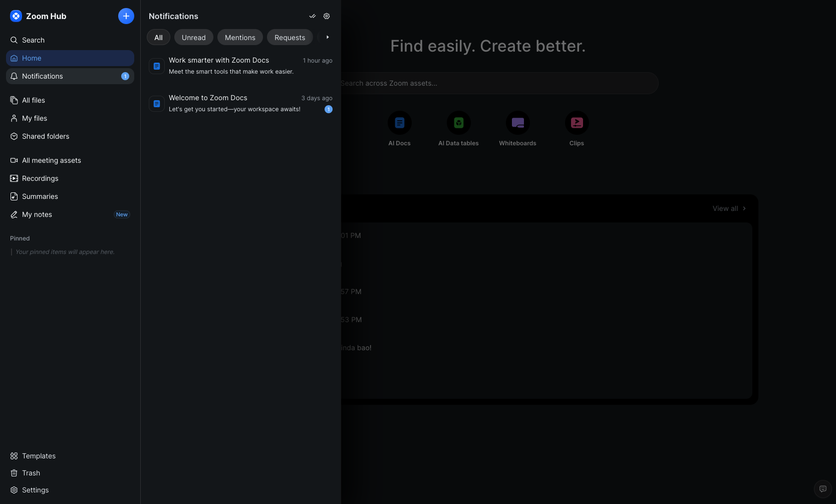Click doc icon of 'Welcome to Zoom Docs'
The height and width of the screenshot is (504, 836).
(x=157, y=104)
